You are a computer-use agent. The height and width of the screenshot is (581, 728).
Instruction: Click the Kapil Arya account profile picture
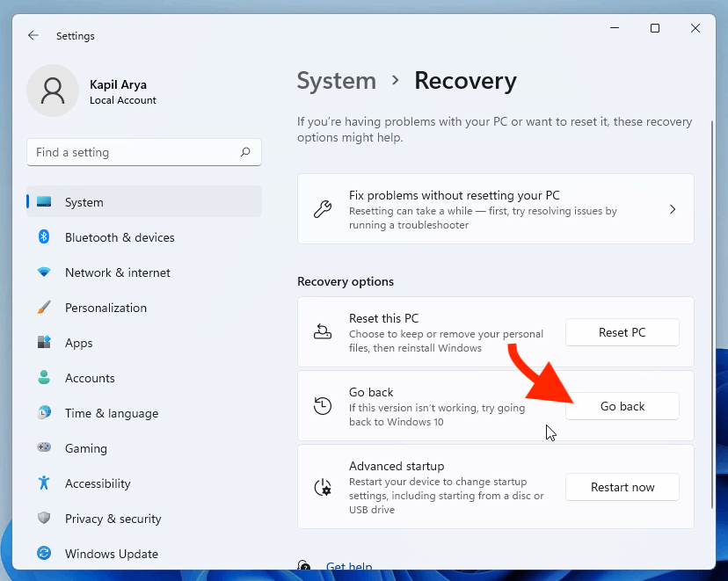[53, 91]
